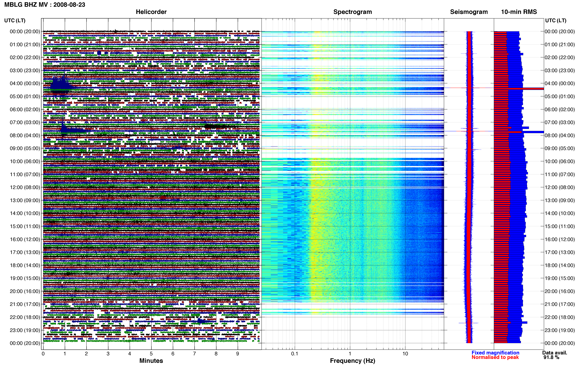Select the 91.8 % data availability value
The image size is (588, 368).
coord(551,358)
